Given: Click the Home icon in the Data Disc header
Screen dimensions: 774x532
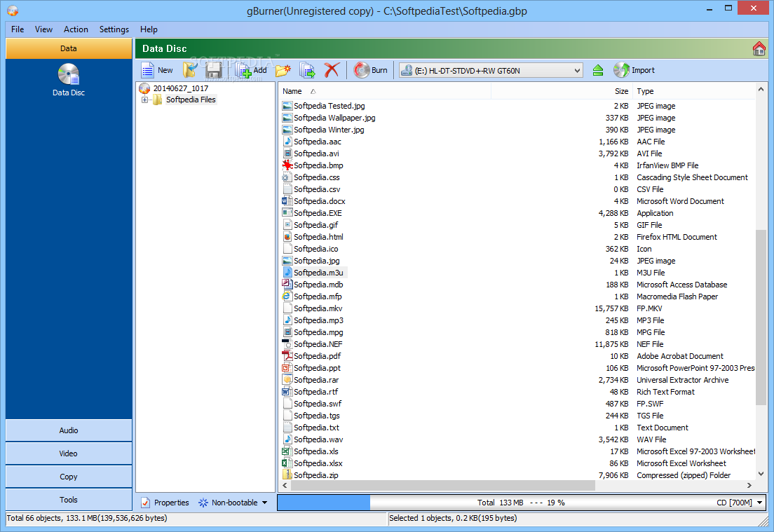Looking at the screenshot, I should click(x=759, y=48).
